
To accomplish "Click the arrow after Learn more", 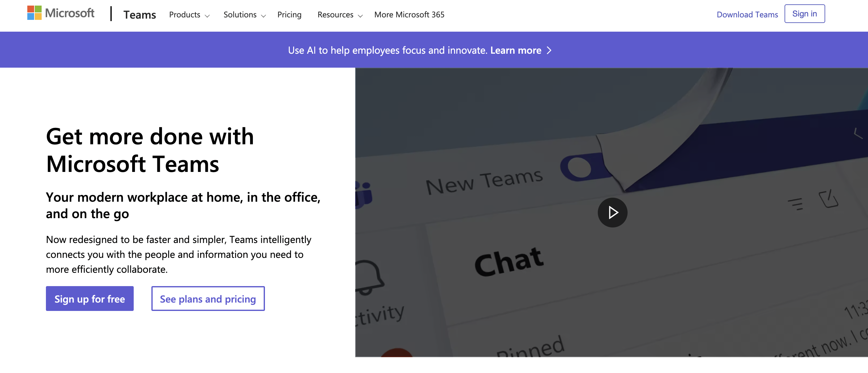I will click(549, 50).
